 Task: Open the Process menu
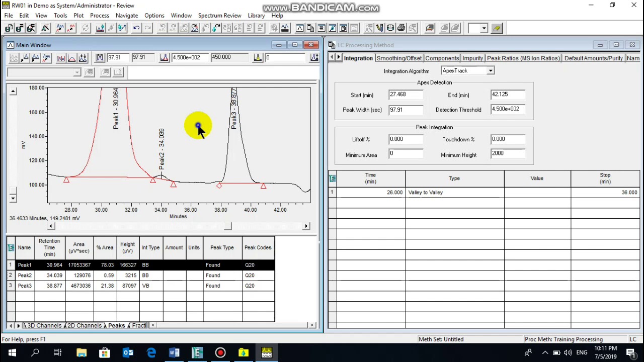click(100, 16)
